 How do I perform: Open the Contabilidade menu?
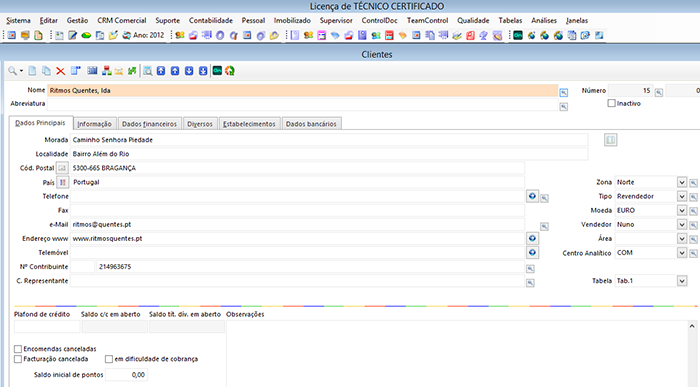[211, 21]
